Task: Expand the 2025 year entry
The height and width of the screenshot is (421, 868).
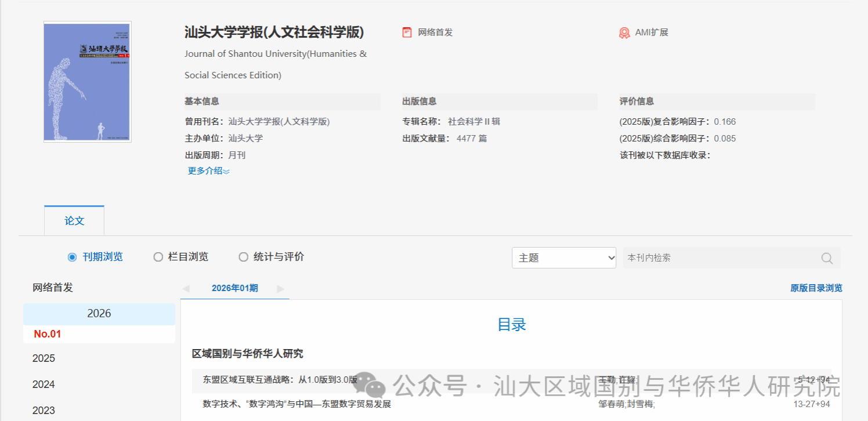Action: click(44, 358)
